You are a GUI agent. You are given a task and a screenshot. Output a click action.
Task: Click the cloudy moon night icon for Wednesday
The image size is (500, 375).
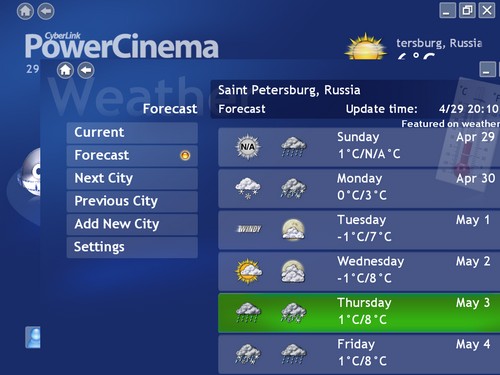click(x=293, y=271)
